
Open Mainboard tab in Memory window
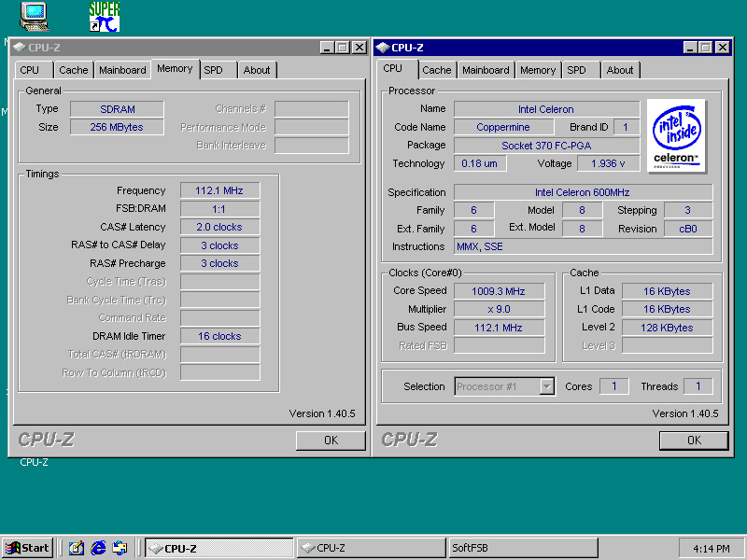click(122, 70)
